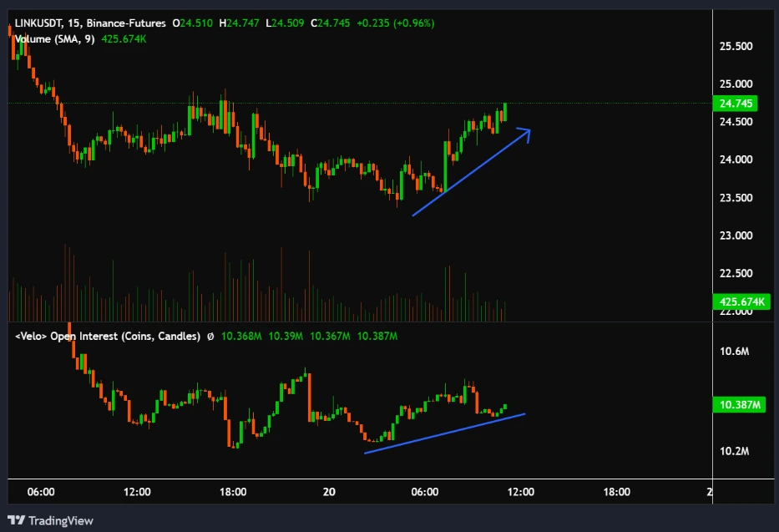Image resolution: width=779 pixels, height=532 pixels.
Task: Click the latest green open interest candle
Action: (505, 407)
